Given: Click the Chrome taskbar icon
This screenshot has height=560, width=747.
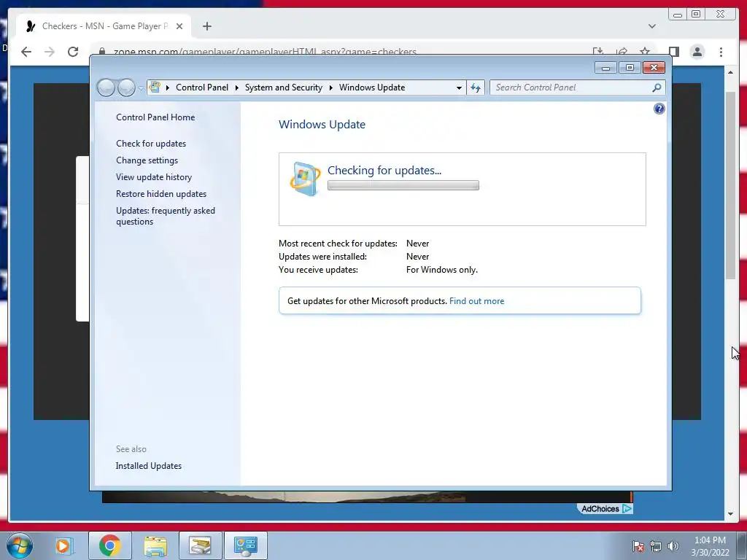Looking at the screenshot, I should [x=109, y=545].
